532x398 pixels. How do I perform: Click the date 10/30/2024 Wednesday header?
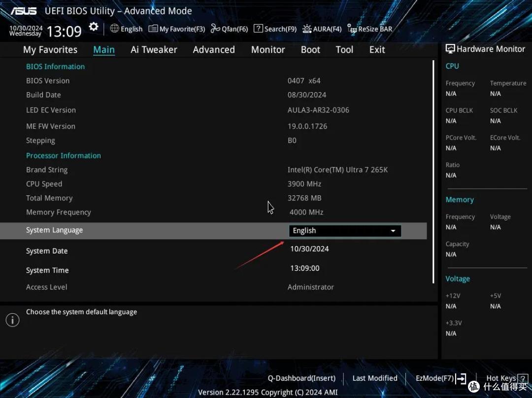coord(26,31)
